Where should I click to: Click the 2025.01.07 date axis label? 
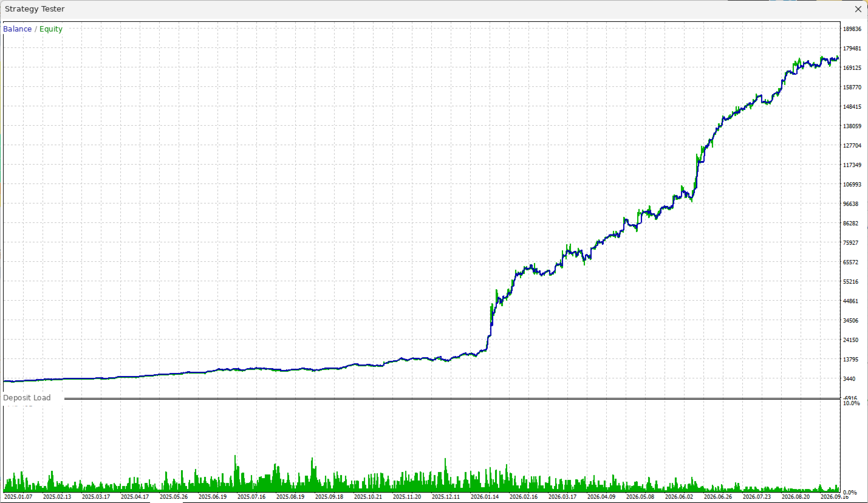[x=18, y=497]
